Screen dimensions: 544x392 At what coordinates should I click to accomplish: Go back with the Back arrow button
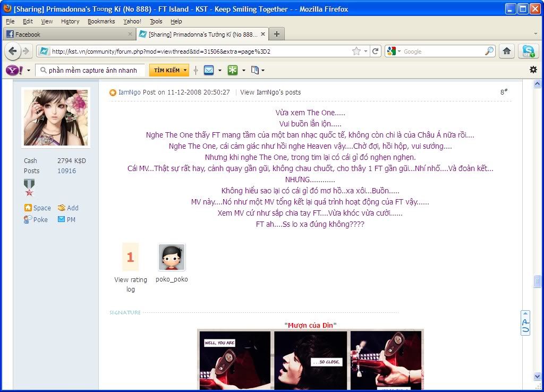13,52
